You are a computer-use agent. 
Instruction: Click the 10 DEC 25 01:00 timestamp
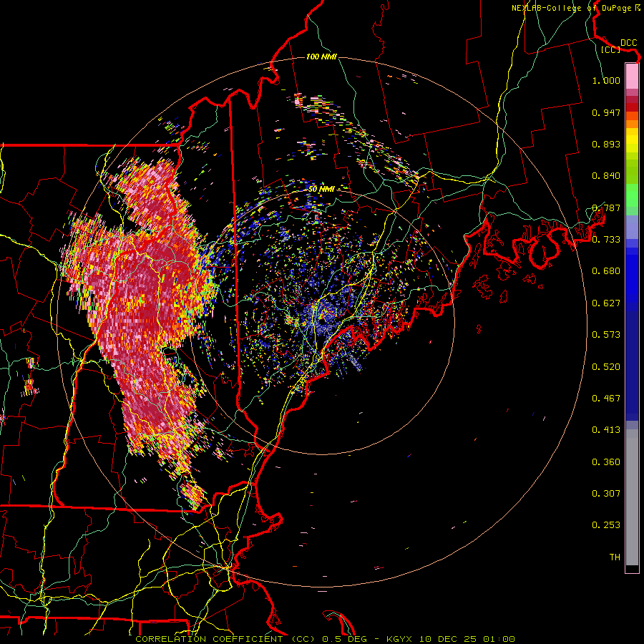pos(467,639)
